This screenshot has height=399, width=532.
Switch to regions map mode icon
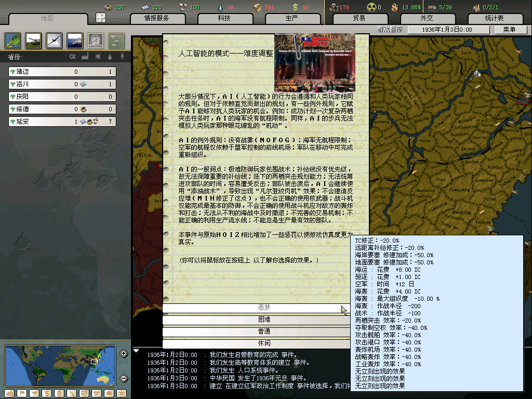click(84, 393)
